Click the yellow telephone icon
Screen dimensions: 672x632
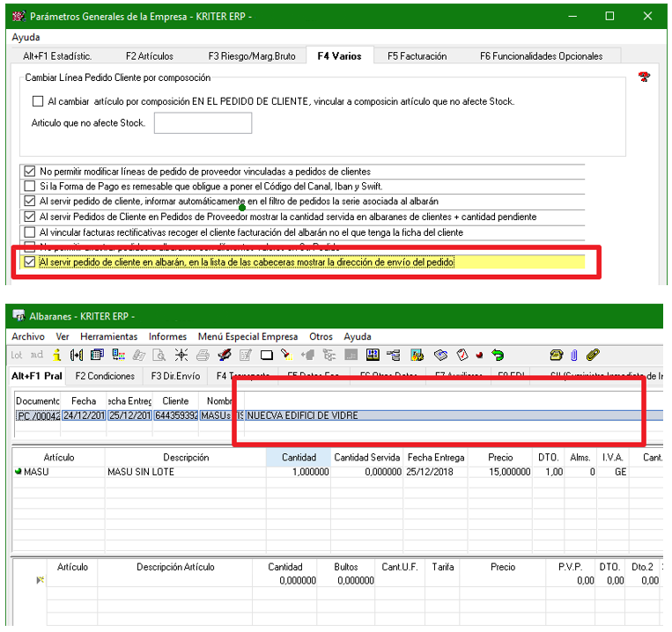click(x=557, y=355)
